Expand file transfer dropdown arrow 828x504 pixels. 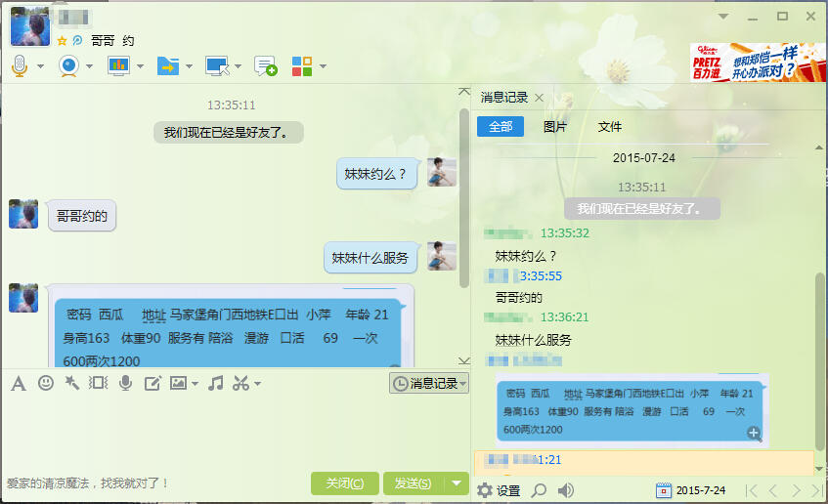pos(189,66)
